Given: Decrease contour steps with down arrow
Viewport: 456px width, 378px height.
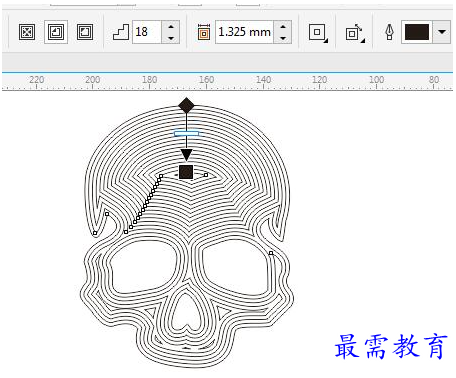Looking at the screenshot, I should [x=171, y=38].
